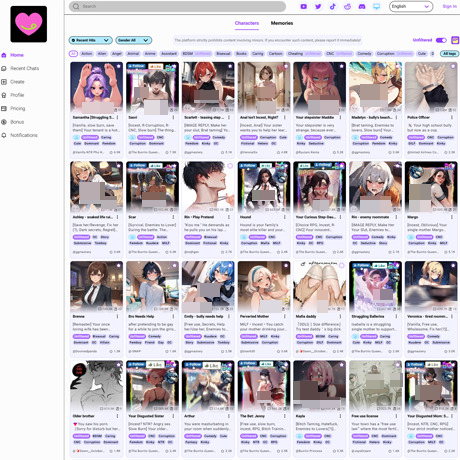The width and height of the screenshot is (460, 460).
Task: Switch to the Memories tab
Action: [x=282, y=23]
